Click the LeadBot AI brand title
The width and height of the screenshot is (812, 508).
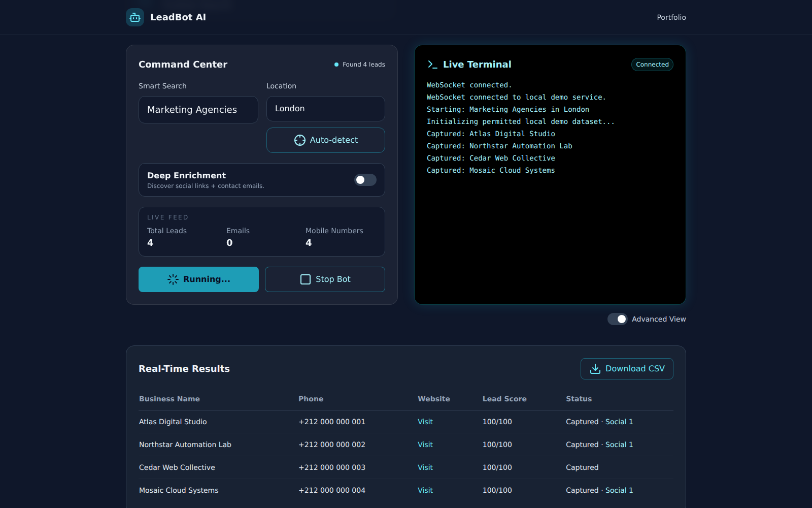(178, 17)
